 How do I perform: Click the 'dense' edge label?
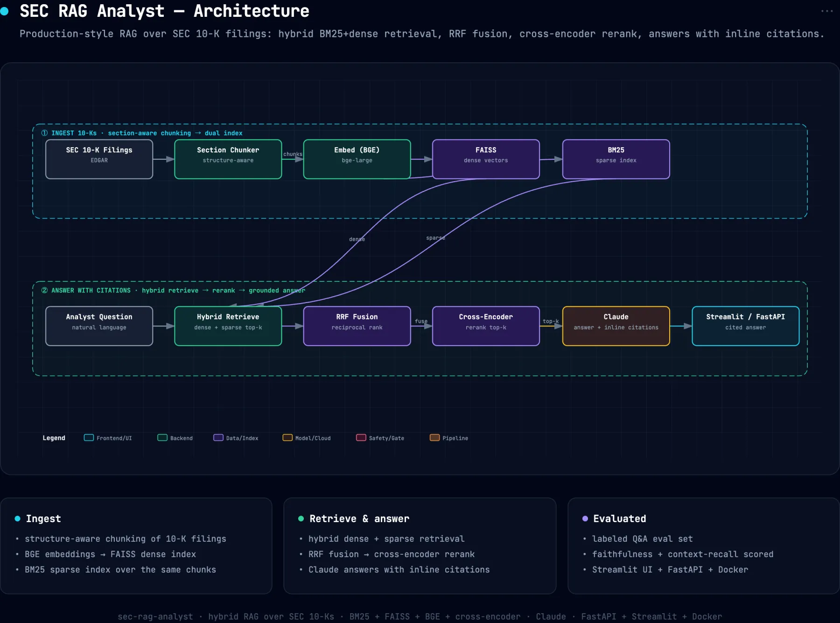coord(357,239)
